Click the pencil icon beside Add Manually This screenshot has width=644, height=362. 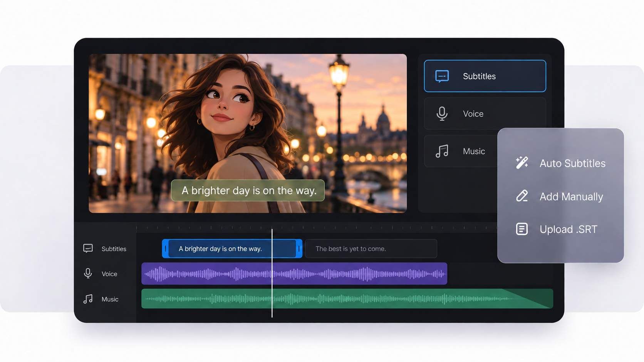click(522, 196)
